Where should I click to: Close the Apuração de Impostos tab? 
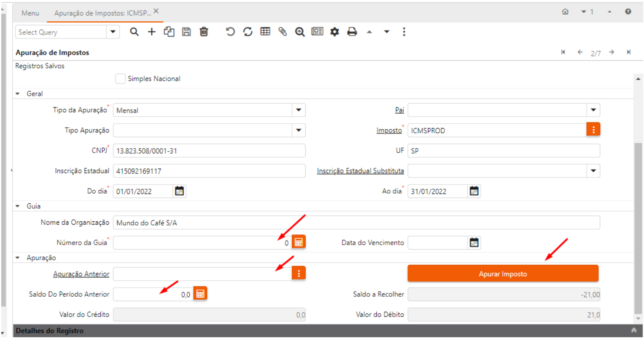(x=156, y=11)
